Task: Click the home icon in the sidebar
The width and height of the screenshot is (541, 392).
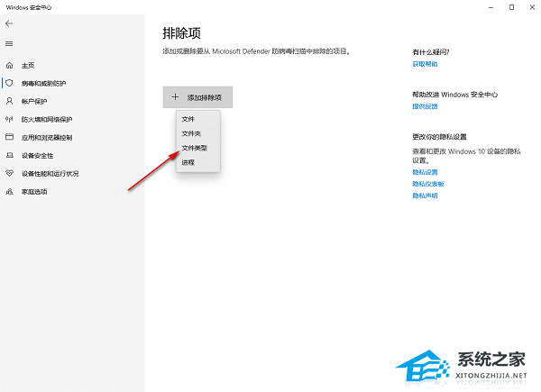Action: click(x=9, y=65)
